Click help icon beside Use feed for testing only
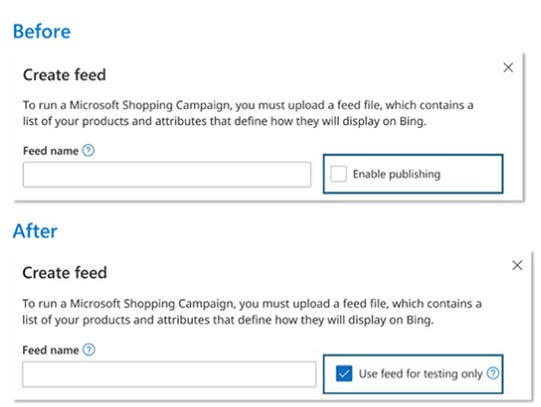The height and width of the screenshot is (407, 541). [493, 373]
